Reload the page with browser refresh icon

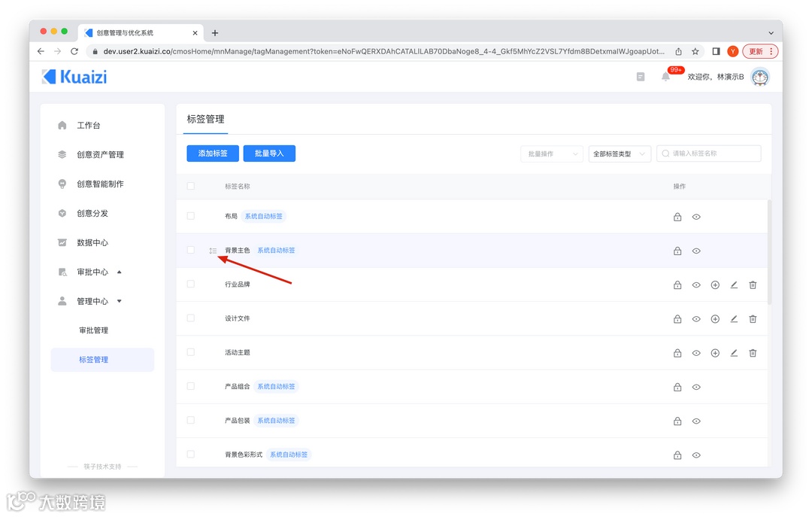click(x=74, y=51)
